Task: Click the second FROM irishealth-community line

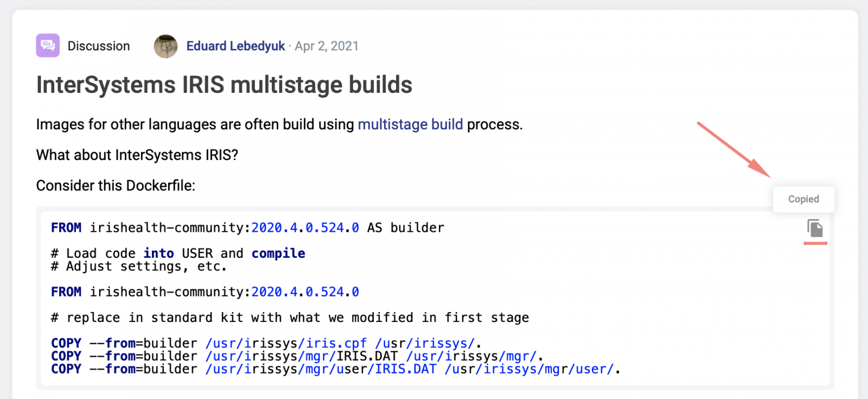Action: (x=205, y=292)
